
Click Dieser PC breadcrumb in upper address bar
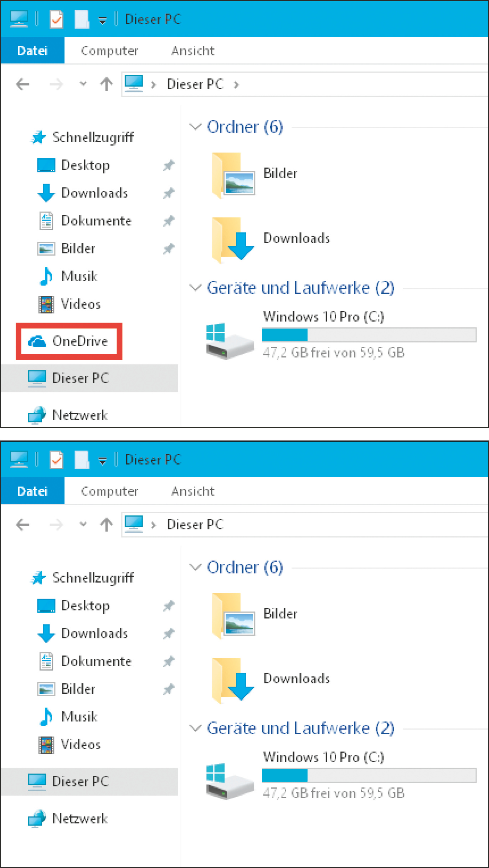pyautogui.click(x=195, y=84)
